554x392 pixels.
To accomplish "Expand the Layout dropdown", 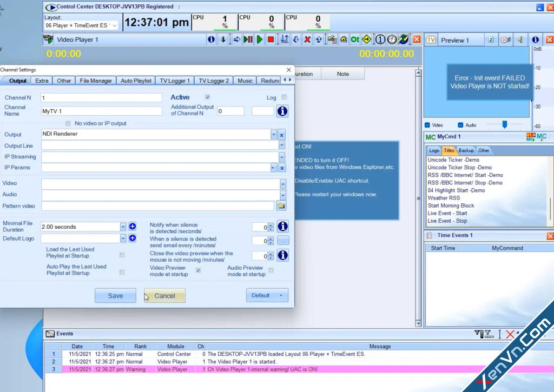I will [115, 25].
